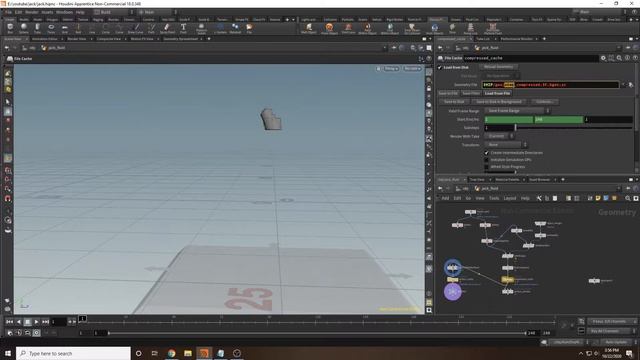Open the viewport Persp camera dropdown
640x360 pixels.
tap(391, 69)
